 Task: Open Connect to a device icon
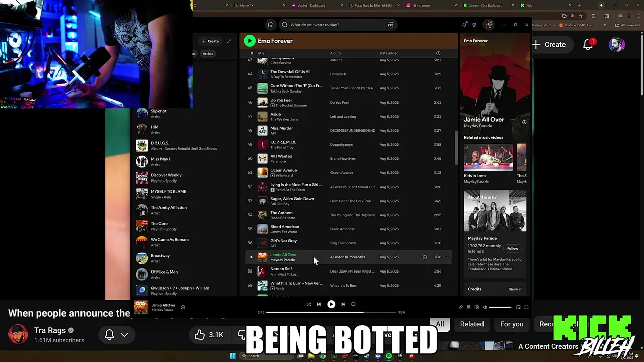click(x=477, y=307)
